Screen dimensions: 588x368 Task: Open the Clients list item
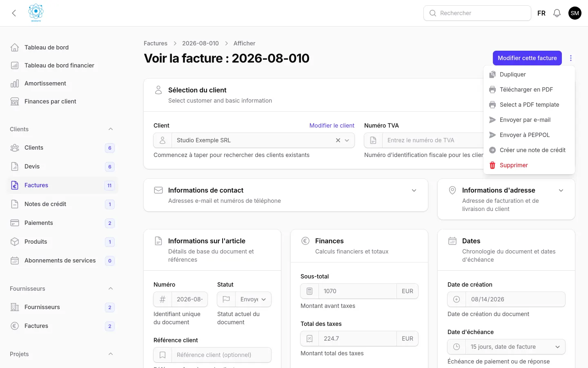point(62,148)
